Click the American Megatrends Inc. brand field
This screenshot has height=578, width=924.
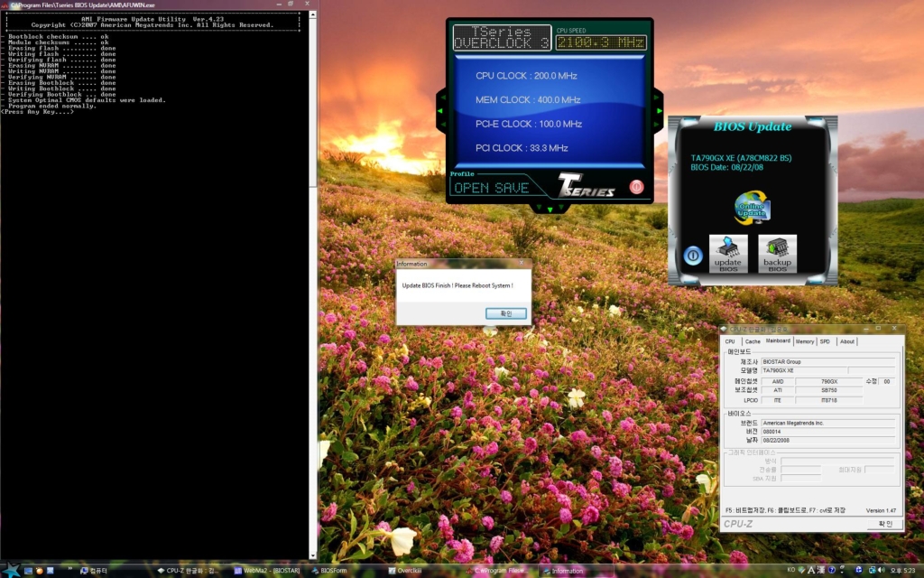pos(828,423)
